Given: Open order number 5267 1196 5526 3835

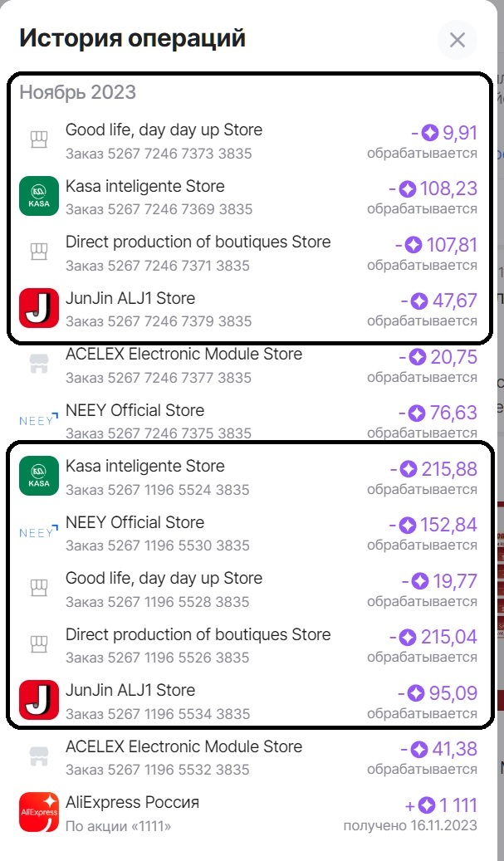Looking at the screenshot, I should pos(158,658).
